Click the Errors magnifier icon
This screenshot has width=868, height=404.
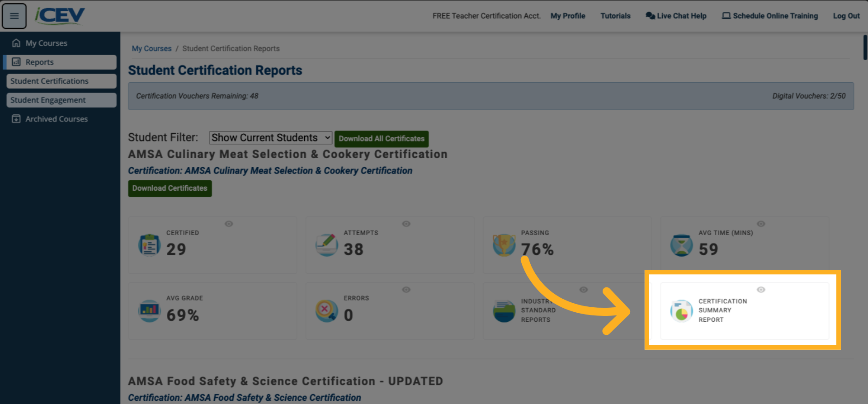pyautogui.click(x=326, y=311)
